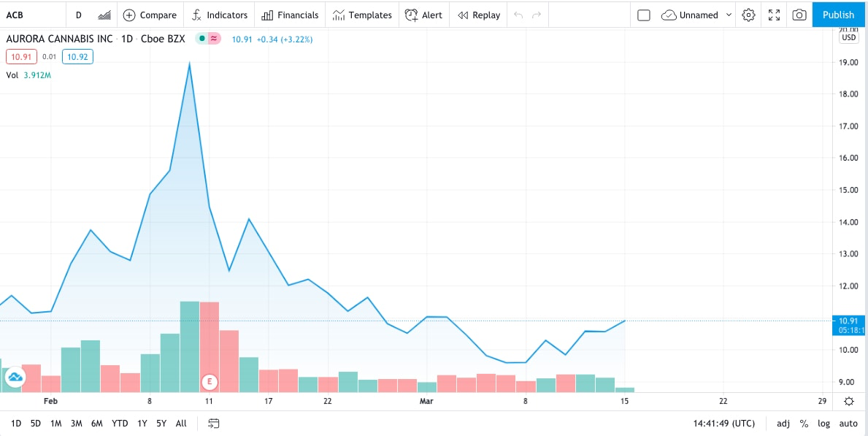Screen dimensions: 868x436
Task: Open the chart style selector icon
Action: click(104, 15)
